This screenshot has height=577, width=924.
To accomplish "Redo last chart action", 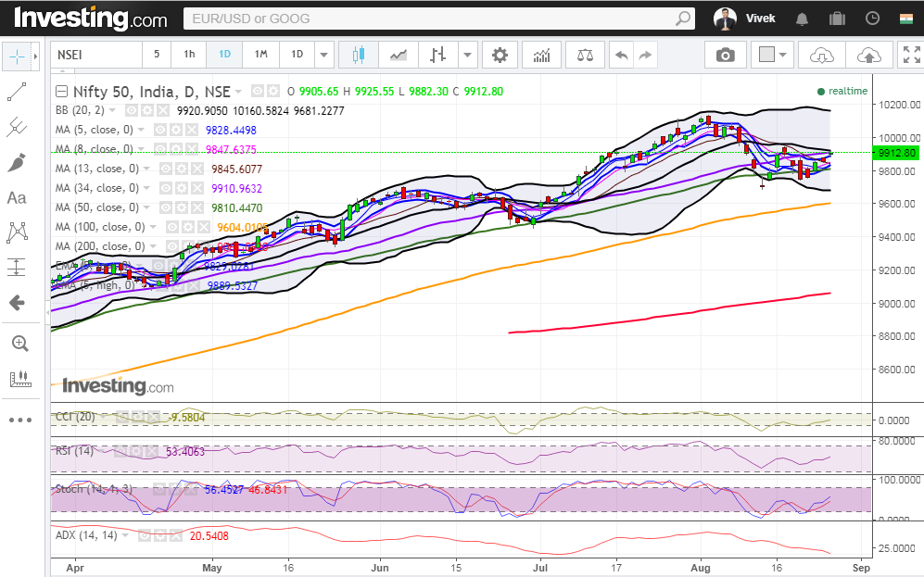I will pyautogui.click(x=645, y=56).
